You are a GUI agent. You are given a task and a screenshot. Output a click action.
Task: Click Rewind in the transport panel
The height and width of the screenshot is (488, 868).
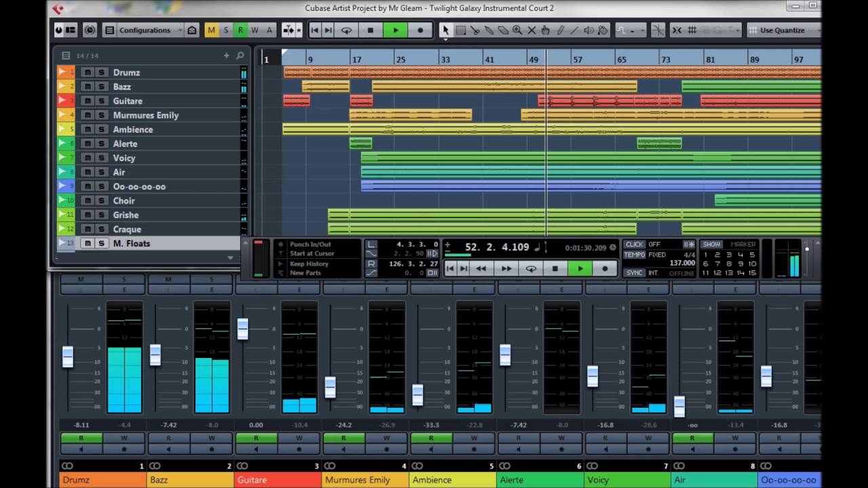click(x=481, y=268)
